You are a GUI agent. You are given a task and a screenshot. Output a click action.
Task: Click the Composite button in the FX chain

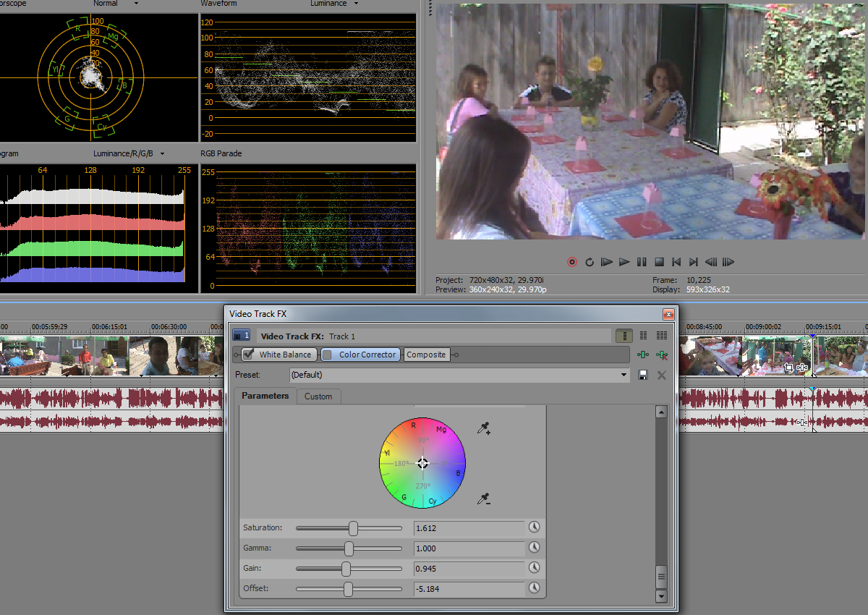pos(426,355)
